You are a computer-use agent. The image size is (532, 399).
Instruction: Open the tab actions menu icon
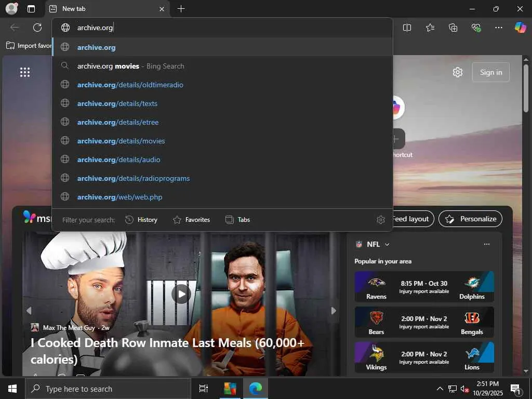(31, 9)
